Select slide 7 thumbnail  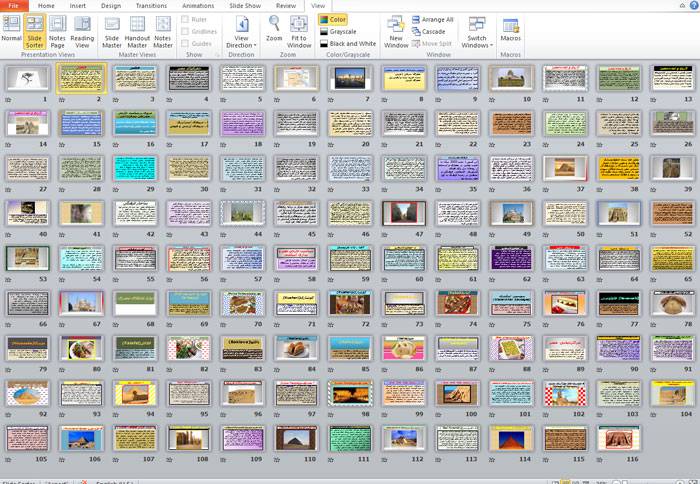pyautogui.click(x=350, y=78)
